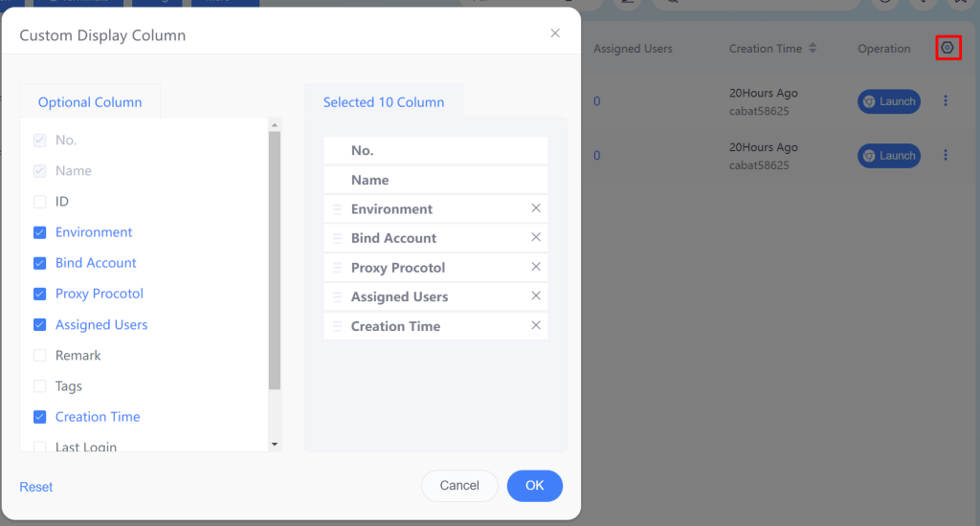Sort by Creation Time column arrows

tap(813, 48)
